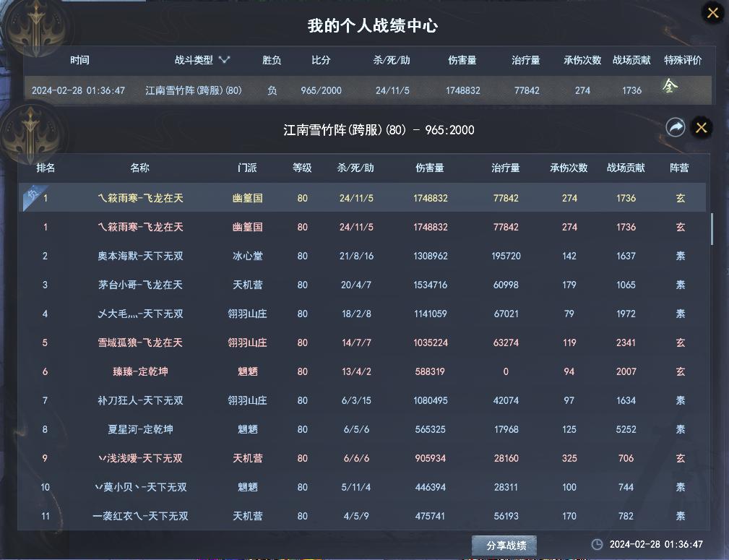Screen dimensions: 729x560
Task: Click the 负 result in the record row
Action: [272, 90]
